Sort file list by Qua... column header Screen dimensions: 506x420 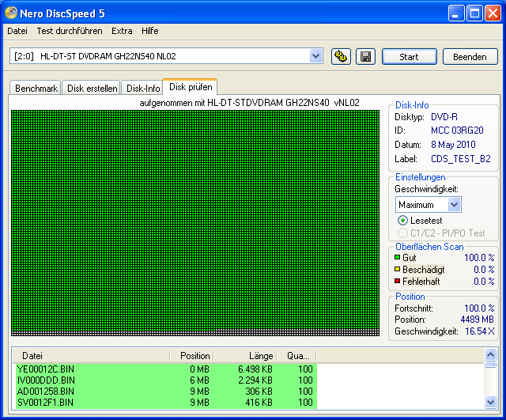[x=296, y=356]
